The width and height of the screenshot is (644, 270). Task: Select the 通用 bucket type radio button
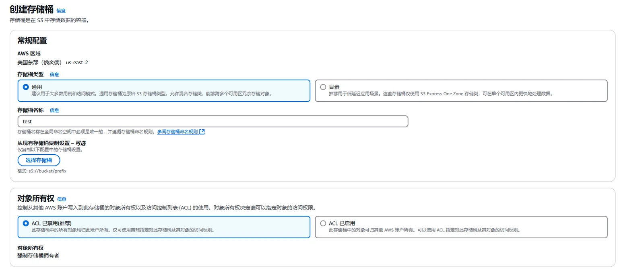(x=26, y=87)
